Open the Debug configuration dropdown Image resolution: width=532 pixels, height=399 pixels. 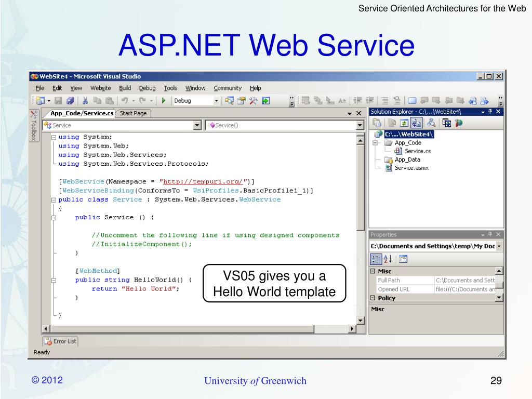(x=216, y=101)
